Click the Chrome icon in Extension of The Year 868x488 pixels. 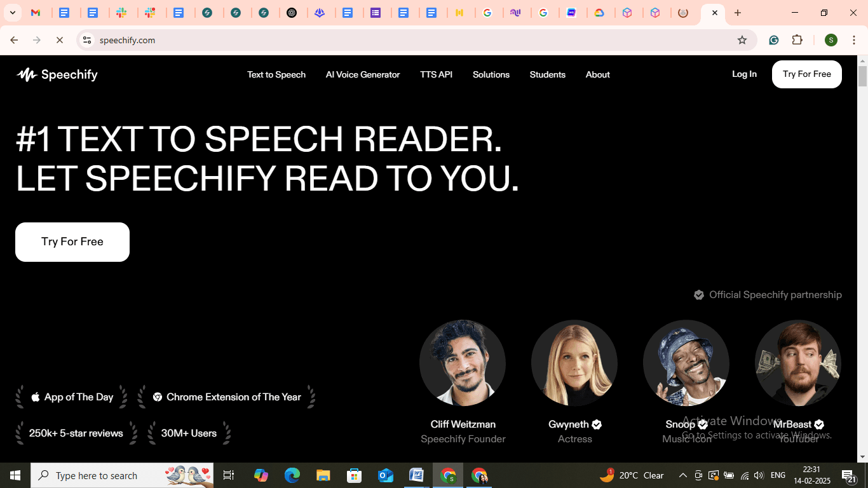tap(158, 397)
